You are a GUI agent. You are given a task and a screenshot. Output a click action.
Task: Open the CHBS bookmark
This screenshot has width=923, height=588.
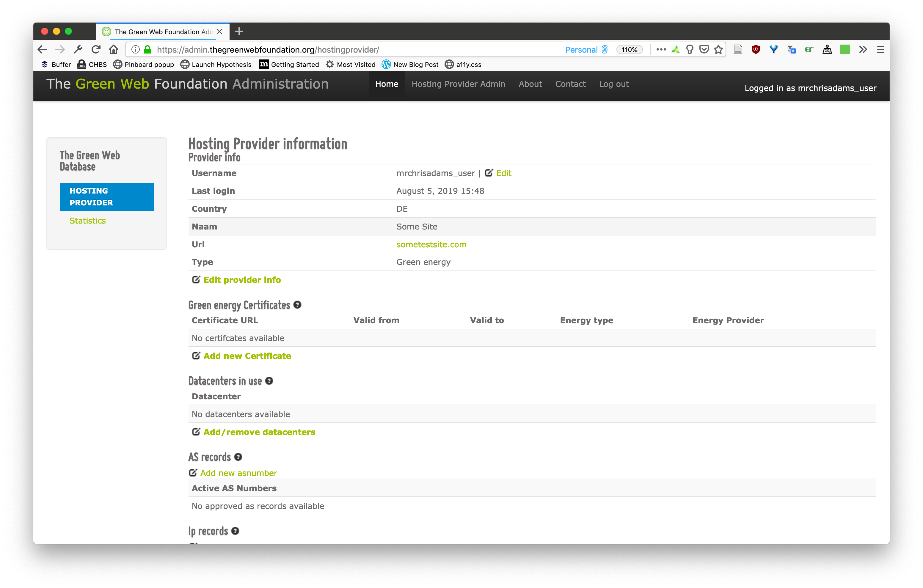pyautogui.click(x=92, y=65)
